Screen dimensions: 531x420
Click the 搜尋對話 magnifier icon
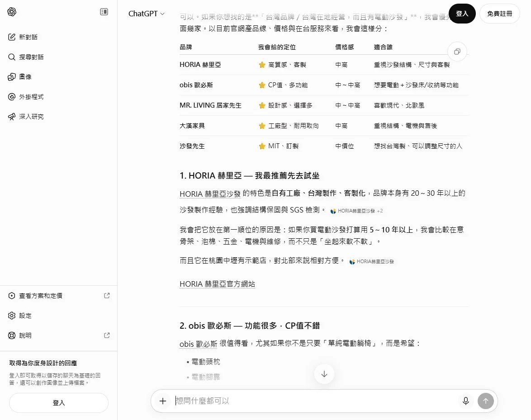12,57
